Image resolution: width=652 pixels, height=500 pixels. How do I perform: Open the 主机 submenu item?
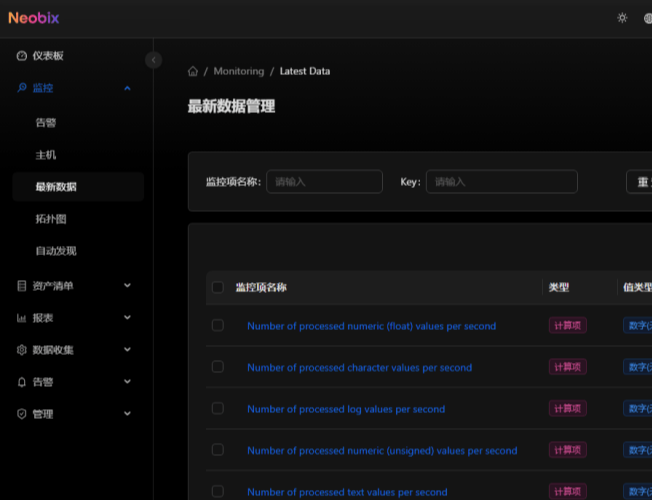point(78,155)
